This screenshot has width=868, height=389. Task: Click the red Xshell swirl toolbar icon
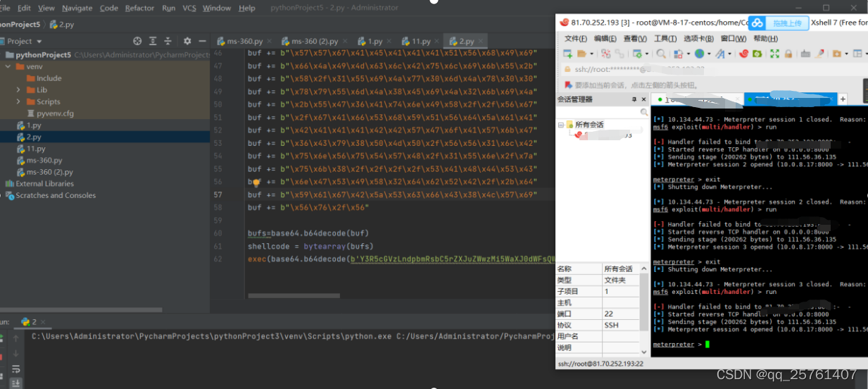pyautogui.click(x=743, y=54)
